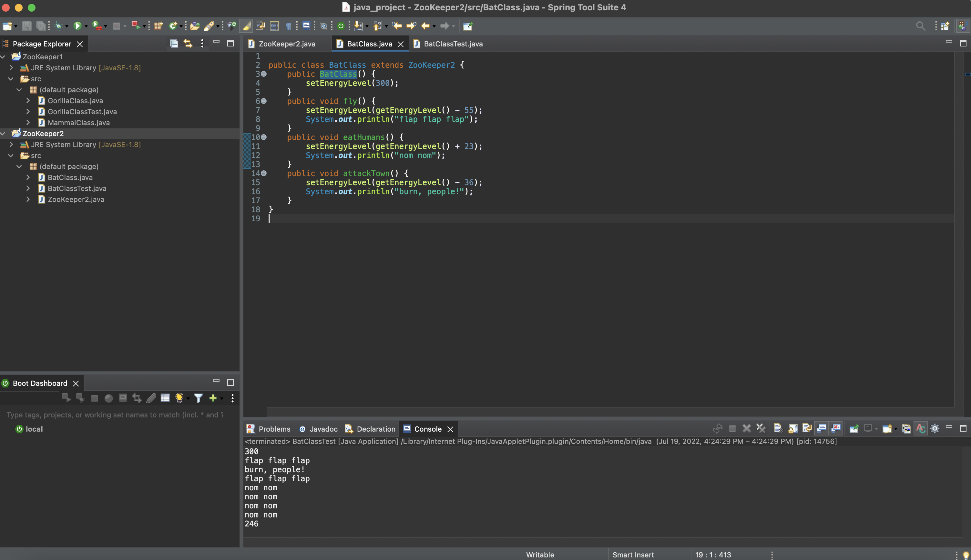
Task: Click the lightbulb icon in Boot Dashboard
Action: tap(179, 398)
